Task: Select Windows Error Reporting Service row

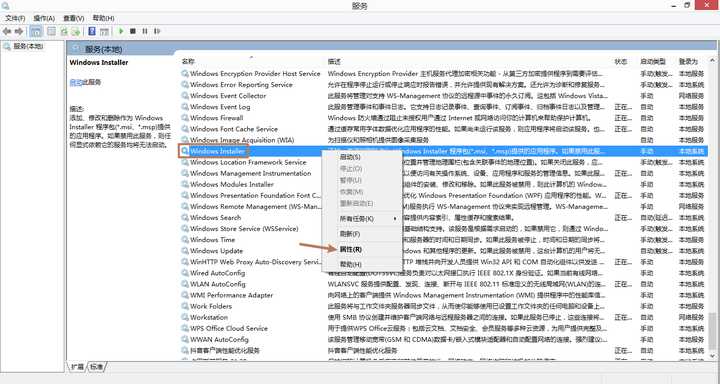Action: [444, 85]
